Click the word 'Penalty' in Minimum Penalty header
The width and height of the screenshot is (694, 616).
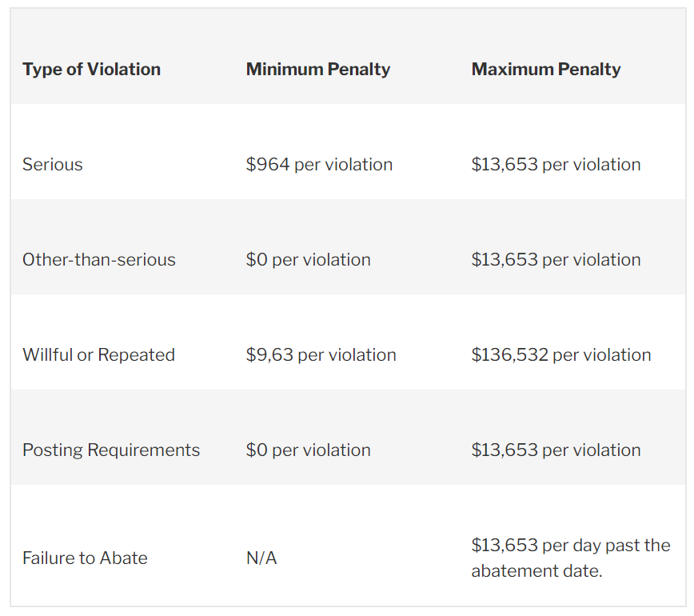tap(359, 70)
